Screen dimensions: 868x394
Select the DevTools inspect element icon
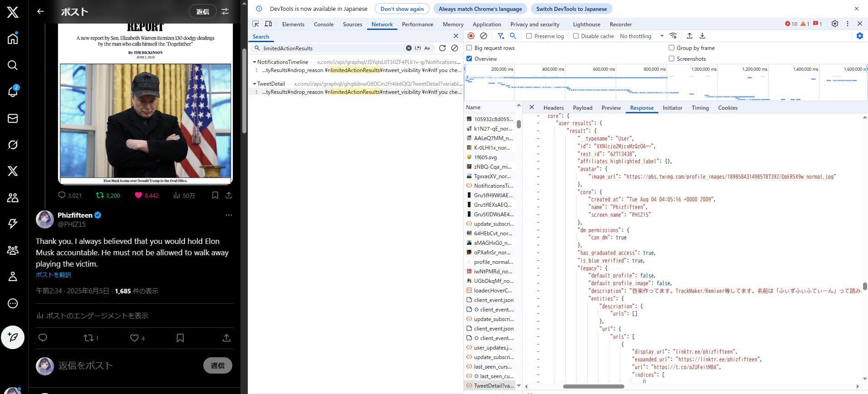click(256, 24)
